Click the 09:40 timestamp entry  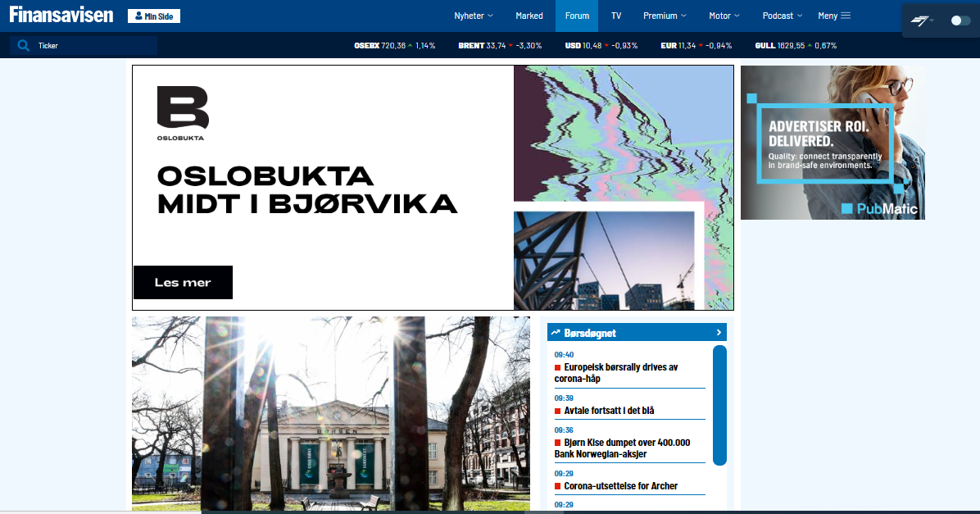[564, 354]
